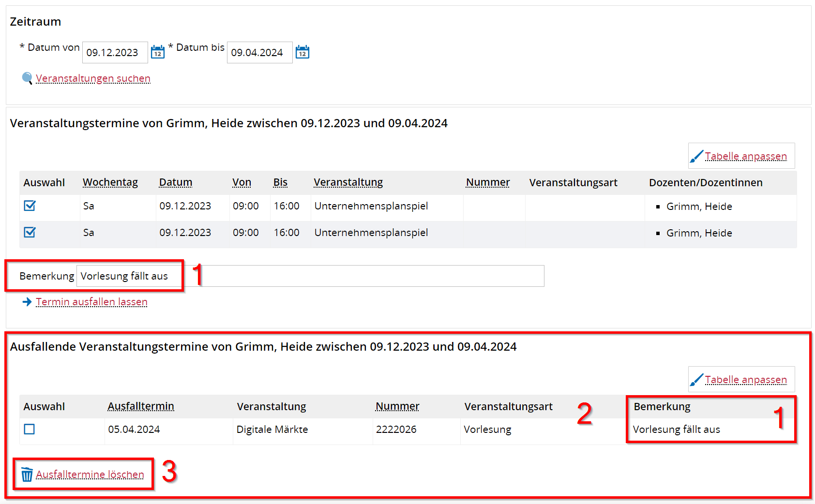Click Ausfalltermine löschen link
The height and width of the screenshot is (504, 815).
point(90,474)
